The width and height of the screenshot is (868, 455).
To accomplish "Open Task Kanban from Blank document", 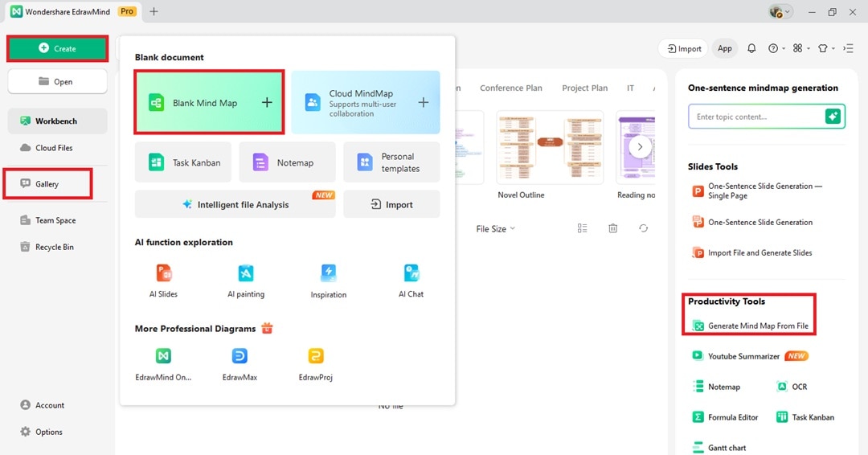I will click(183, 162).
